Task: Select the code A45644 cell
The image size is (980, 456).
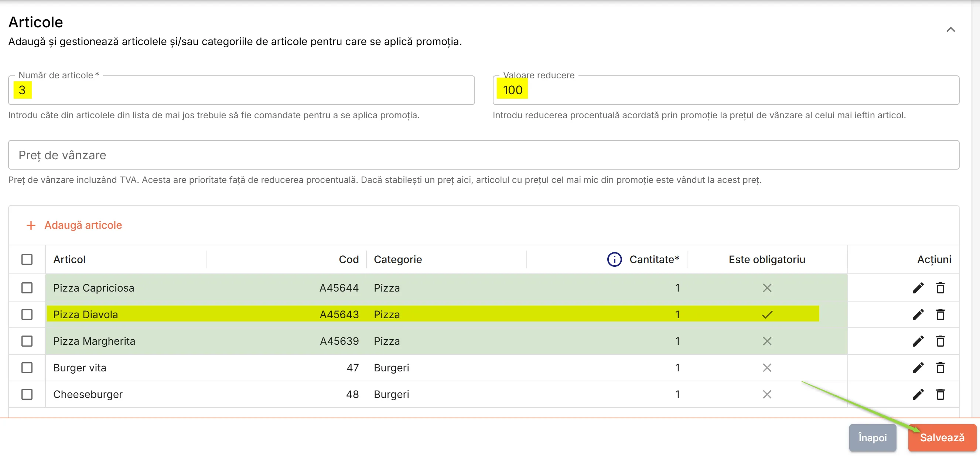Action: click(x=339, y=288)
